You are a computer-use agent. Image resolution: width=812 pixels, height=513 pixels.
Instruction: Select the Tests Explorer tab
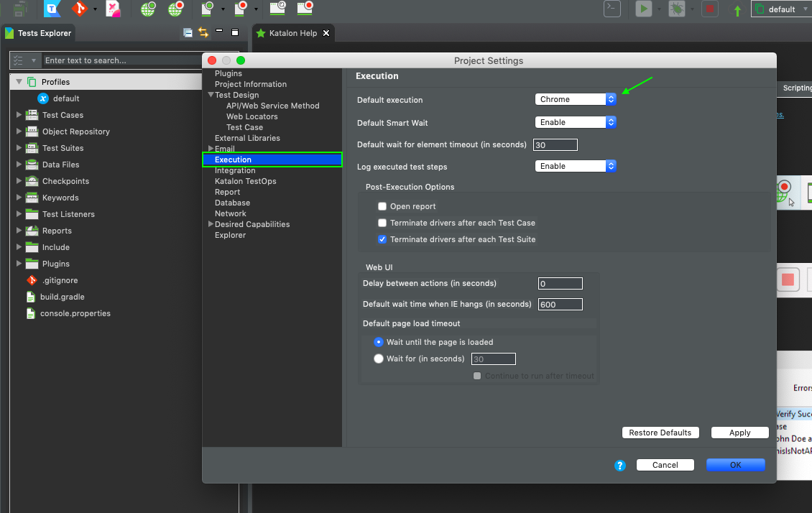39,33
